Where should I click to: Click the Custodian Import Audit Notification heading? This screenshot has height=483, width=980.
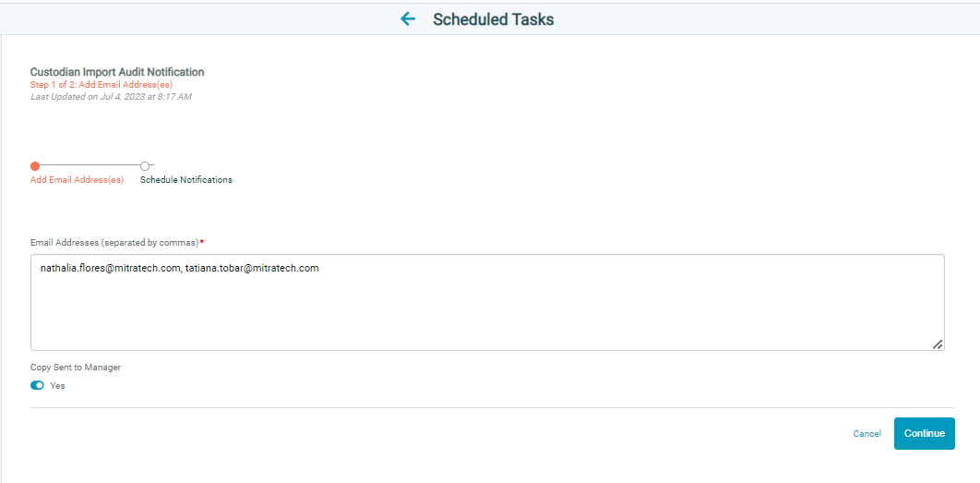(x=117, y=72)
